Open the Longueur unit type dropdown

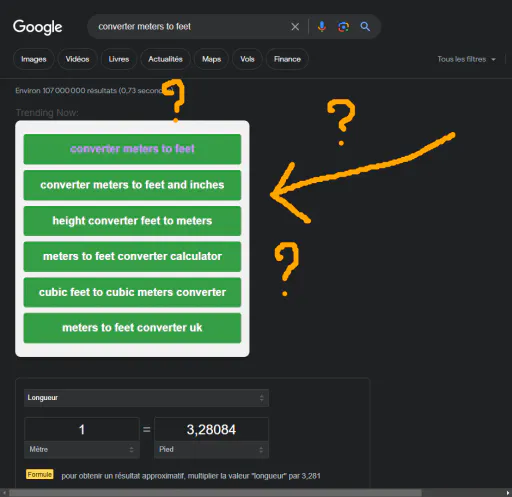click(x=146, y=398)
